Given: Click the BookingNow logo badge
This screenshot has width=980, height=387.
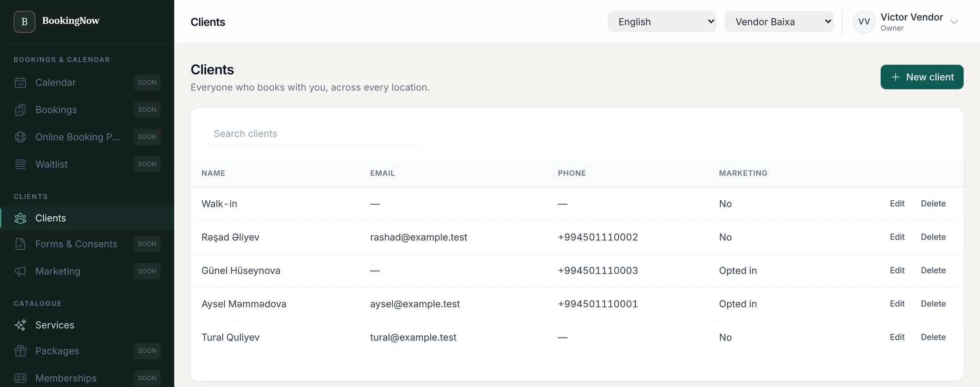Looking at the screenshot, I should coord(24,21).
